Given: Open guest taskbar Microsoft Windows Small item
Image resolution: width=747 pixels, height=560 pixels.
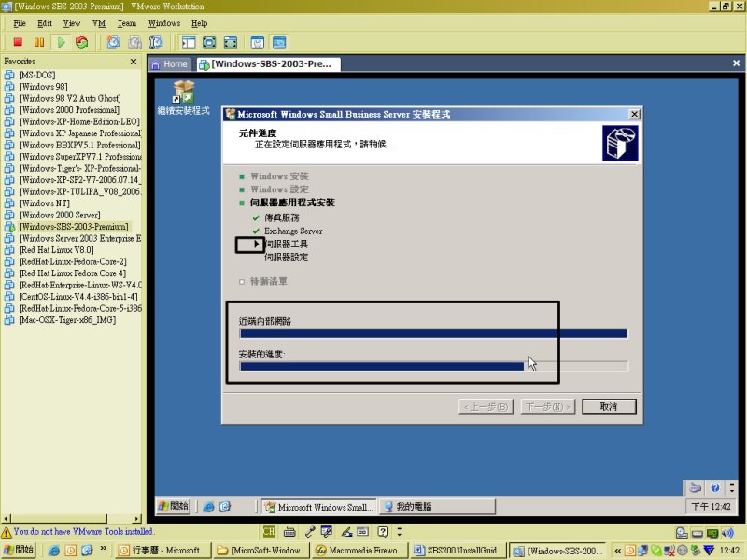Looking at the screenshot, I should click(318, 507).
